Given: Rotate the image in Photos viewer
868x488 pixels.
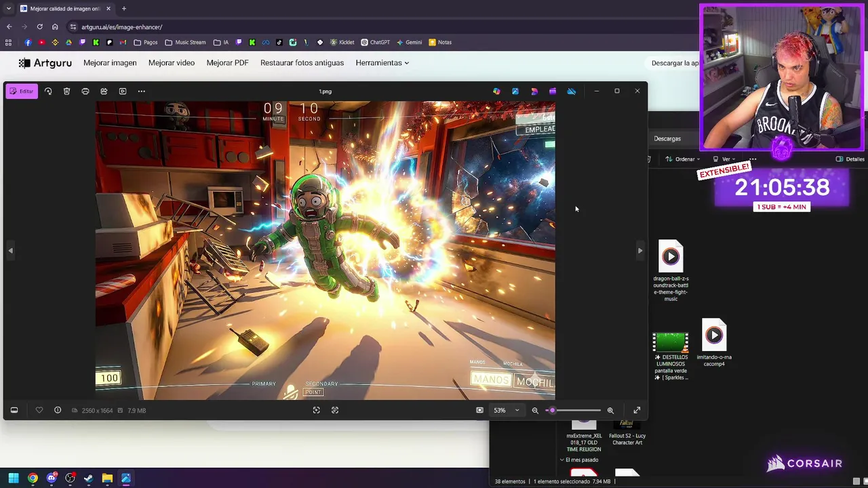Looking at the screenshot, I should coord(48,91).
